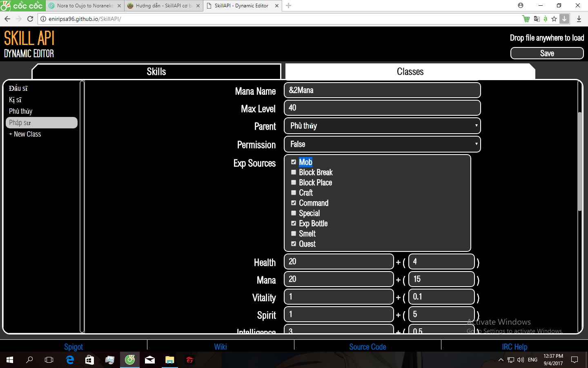Focus the Health base value field
This screenshot has height=368, width=588.
tap(339, 262)
